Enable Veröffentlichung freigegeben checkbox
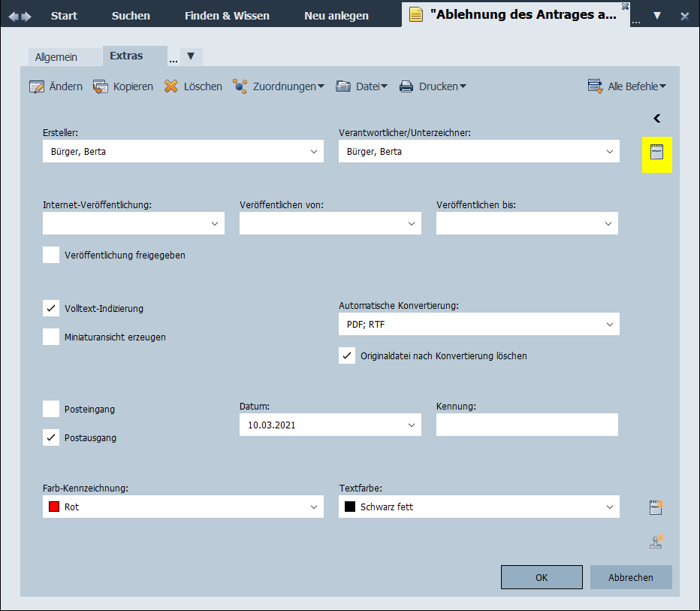The width and height of the screenshot is (700, 611). pos(51,255)
